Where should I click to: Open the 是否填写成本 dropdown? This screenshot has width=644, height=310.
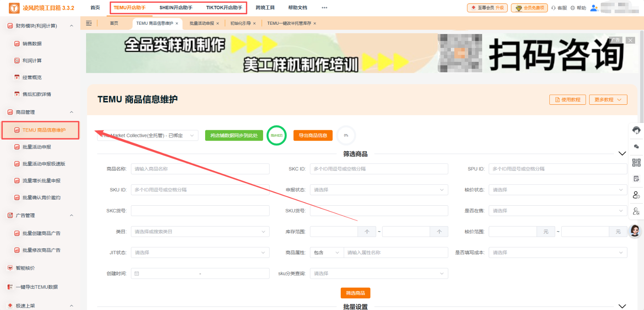tap(558, 252)
